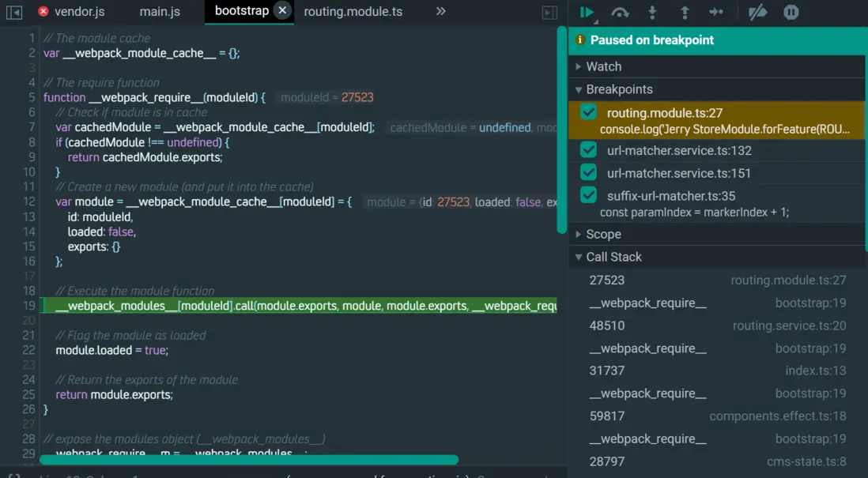
Task: Deactivate all breakpoints
Action: pos(757,12)
